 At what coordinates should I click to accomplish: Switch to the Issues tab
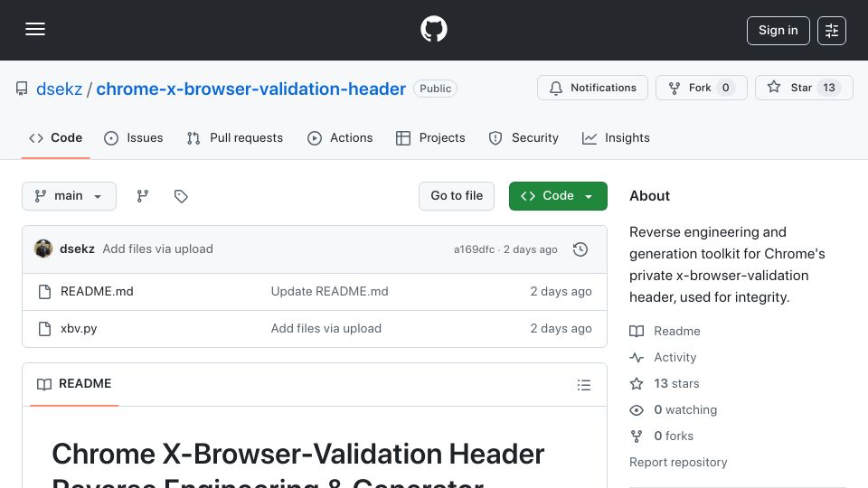tap(134, 137)
